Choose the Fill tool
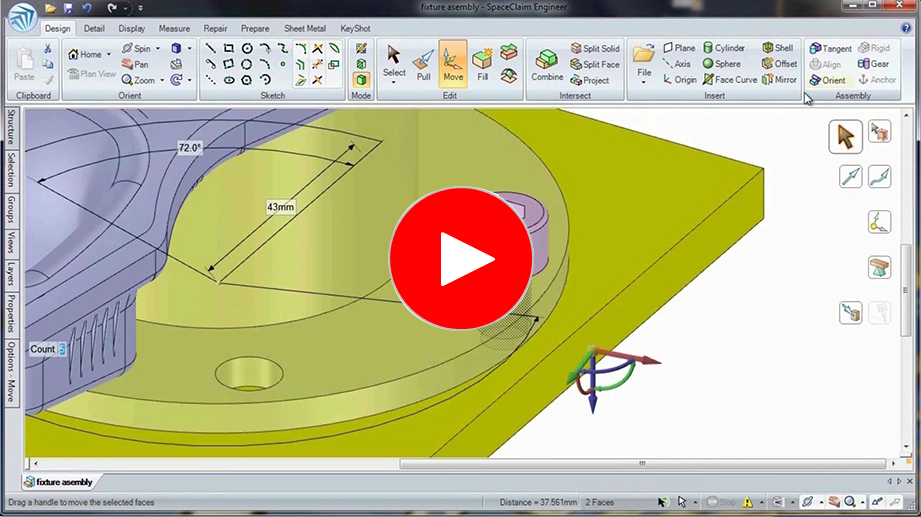The width and height of the screenshot is (921, 517). point(482,64)
